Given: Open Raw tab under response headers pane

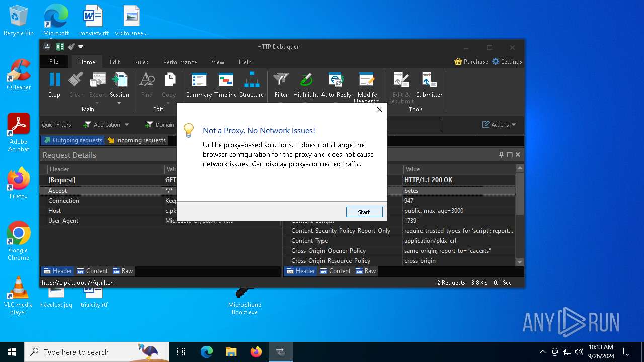Looking at the screenshot, I should pos(366,271).
